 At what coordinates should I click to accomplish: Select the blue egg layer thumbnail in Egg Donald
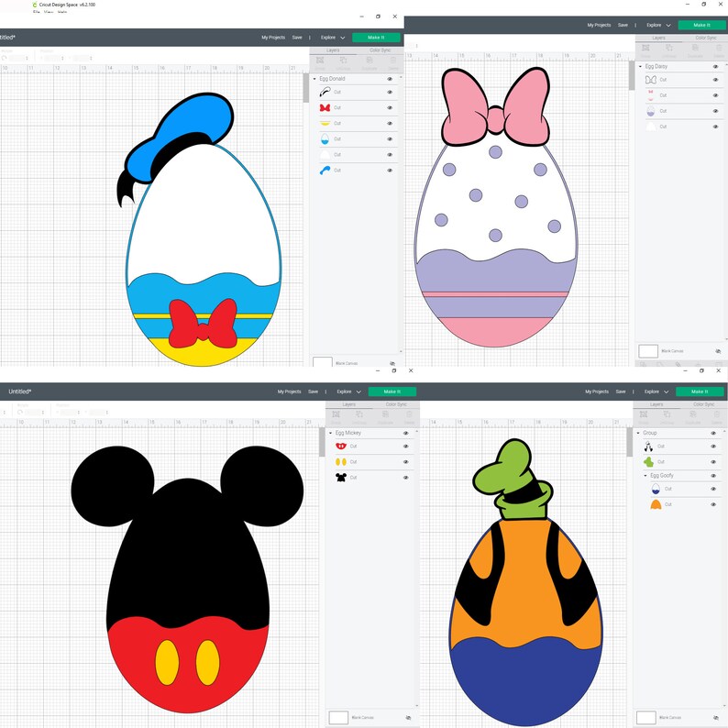tap(325, 138)
